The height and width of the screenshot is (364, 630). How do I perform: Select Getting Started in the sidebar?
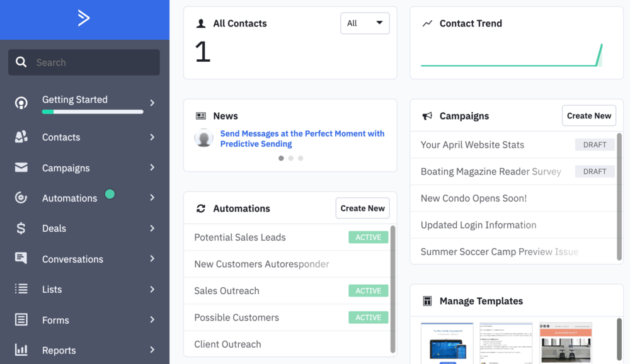click(74, 99)
